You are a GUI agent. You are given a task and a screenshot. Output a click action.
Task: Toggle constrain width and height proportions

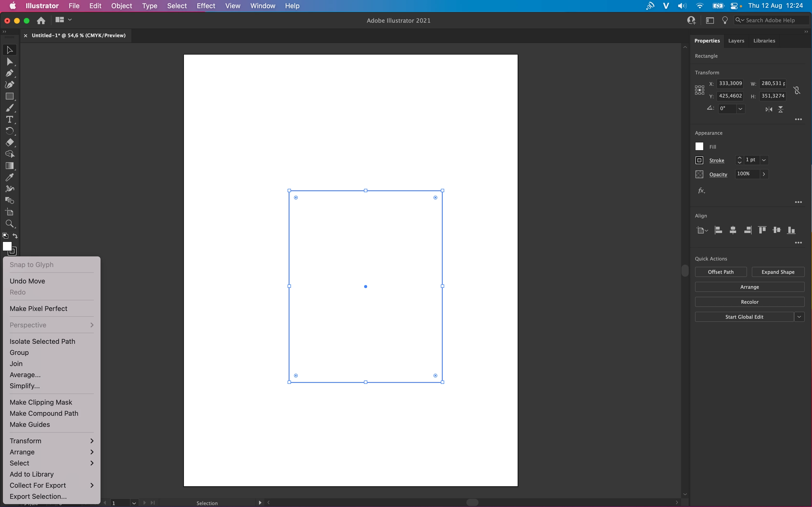point(797,90)
